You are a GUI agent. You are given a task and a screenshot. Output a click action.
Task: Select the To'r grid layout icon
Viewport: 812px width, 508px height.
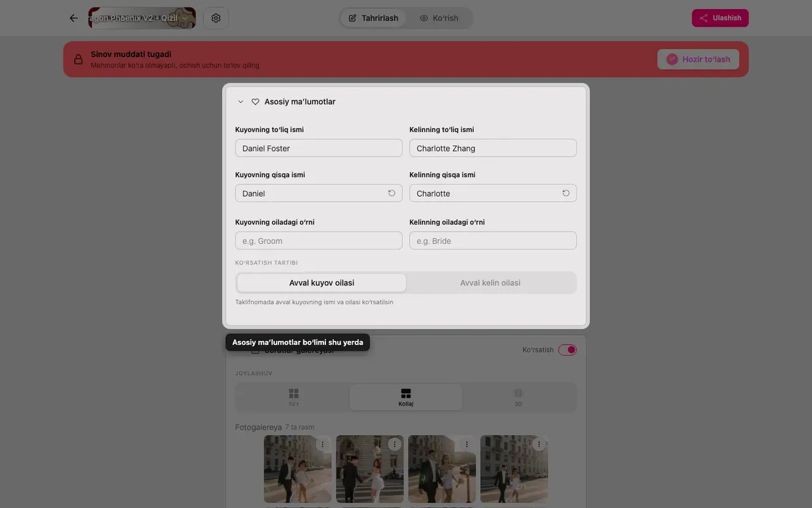pos(294,394)
